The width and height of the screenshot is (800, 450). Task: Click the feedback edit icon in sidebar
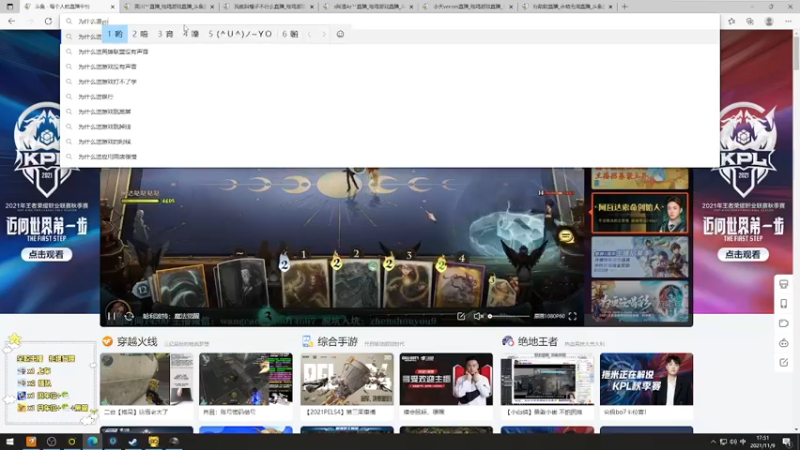tap(784, 362)
